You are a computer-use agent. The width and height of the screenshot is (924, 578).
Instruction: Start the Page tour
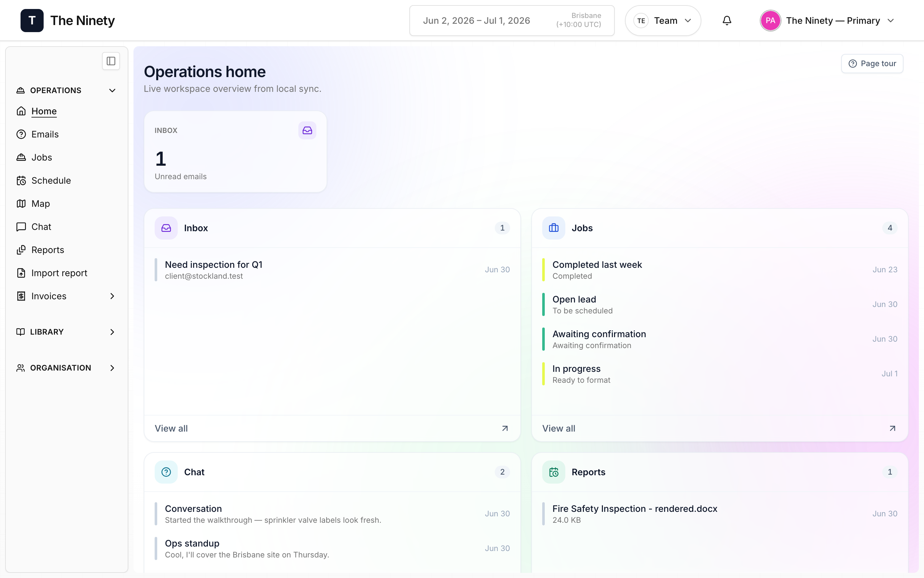[x=872, y=64]
